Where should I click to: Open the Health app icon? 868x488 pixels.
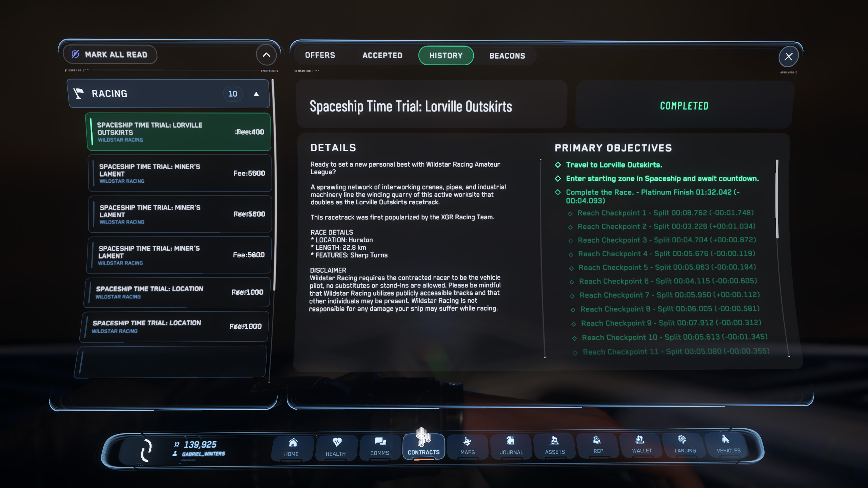pos(336,447)
